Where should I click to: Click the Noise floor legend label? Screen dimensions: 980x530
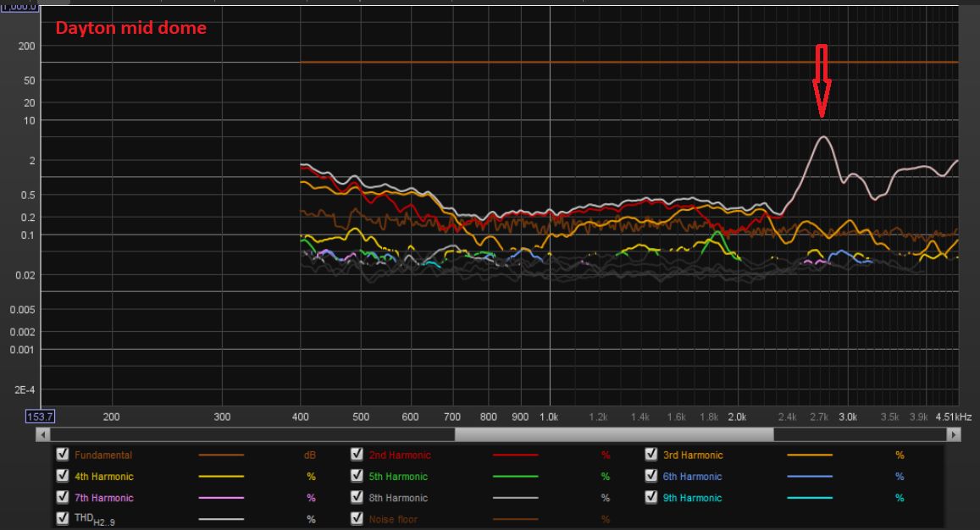coord(393,519)
